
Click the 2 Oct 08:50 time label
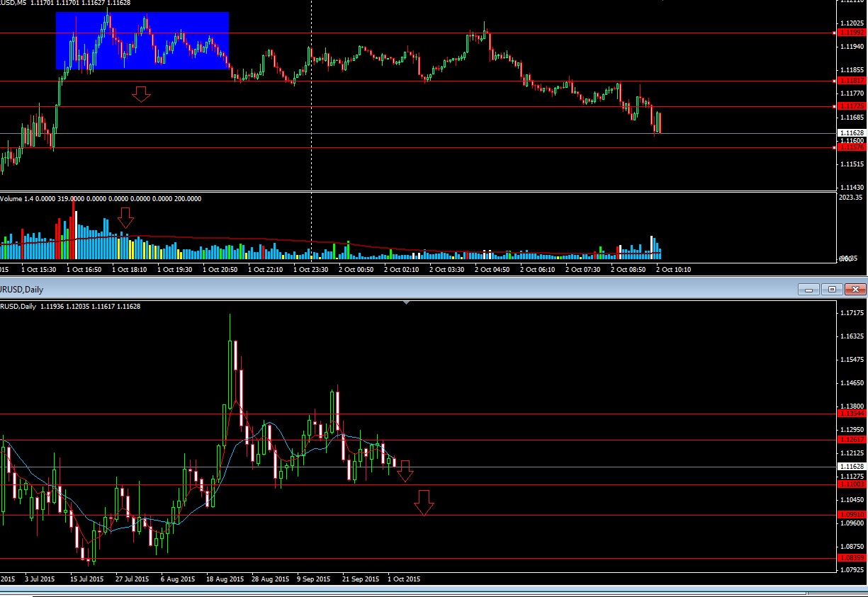coord(629,270)
